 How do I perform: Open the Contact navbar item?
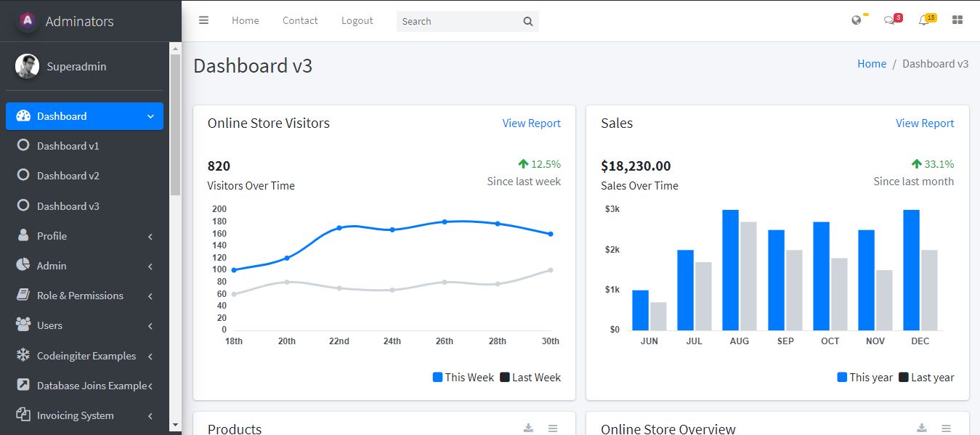(x=300, y=20)
